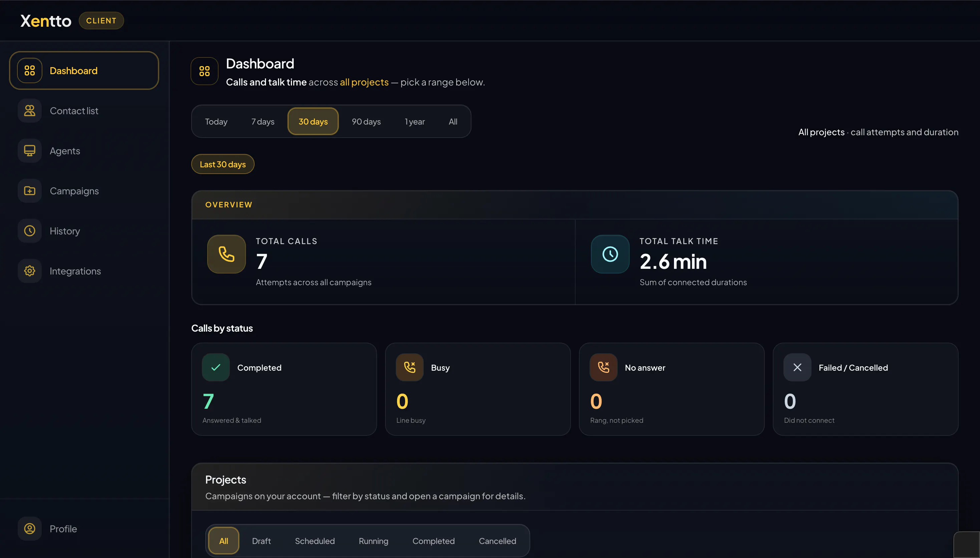Open the History page
This screenshot has width=980, height=558.
84,231
